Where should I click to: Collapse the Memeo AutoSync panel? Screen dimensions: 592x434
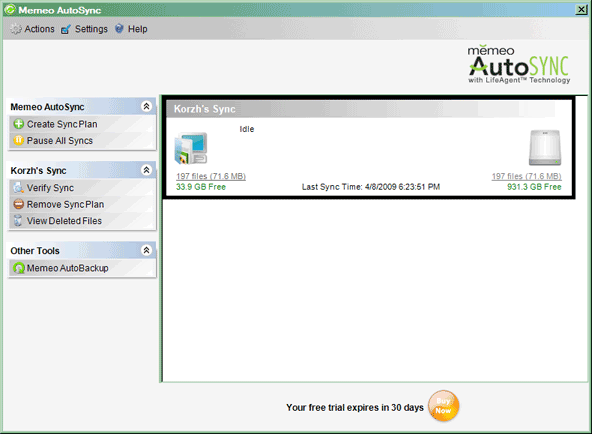(146, 106)
